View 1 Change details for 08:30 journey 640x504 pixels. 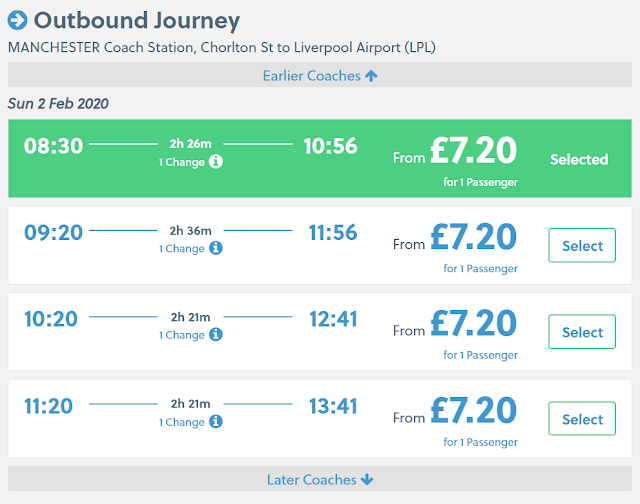coord(184,162)
